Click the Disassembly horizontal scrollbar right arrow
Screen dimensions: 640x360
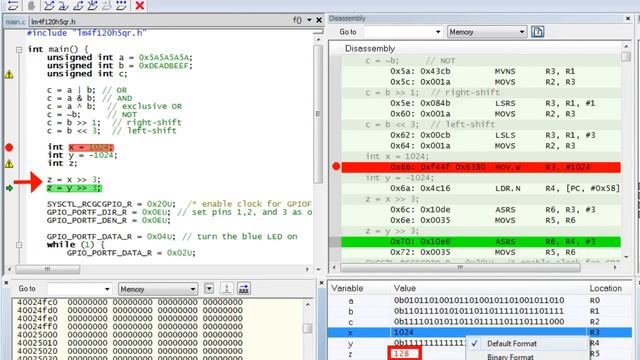(x=615, y=268)
